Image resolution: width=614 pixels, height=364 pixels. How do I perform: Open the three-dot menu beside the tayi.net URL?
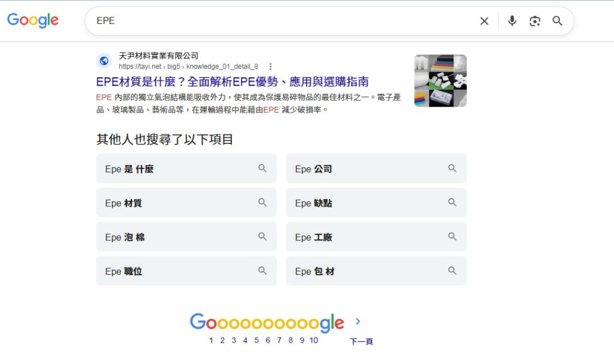pyautogui.click(x=270, y=66)
